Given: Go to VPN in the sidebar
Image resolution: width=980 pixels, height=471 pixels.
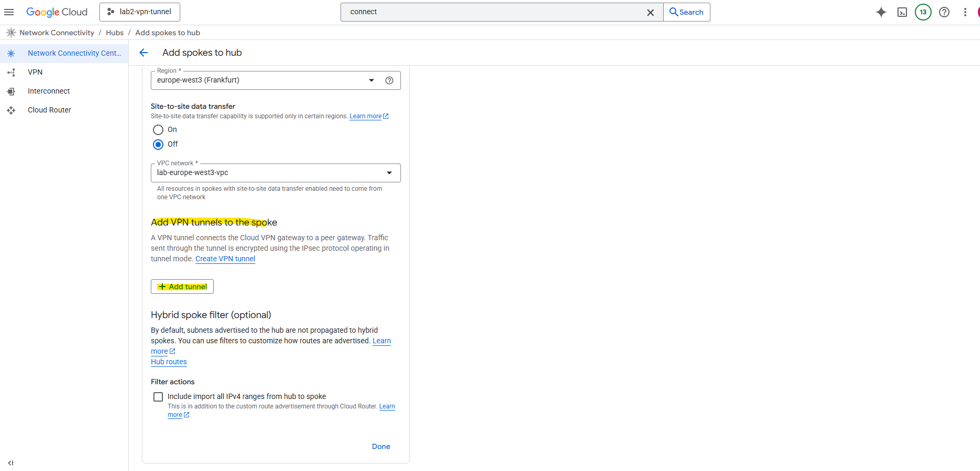Looking at the screenshot, I should [35, 72].
